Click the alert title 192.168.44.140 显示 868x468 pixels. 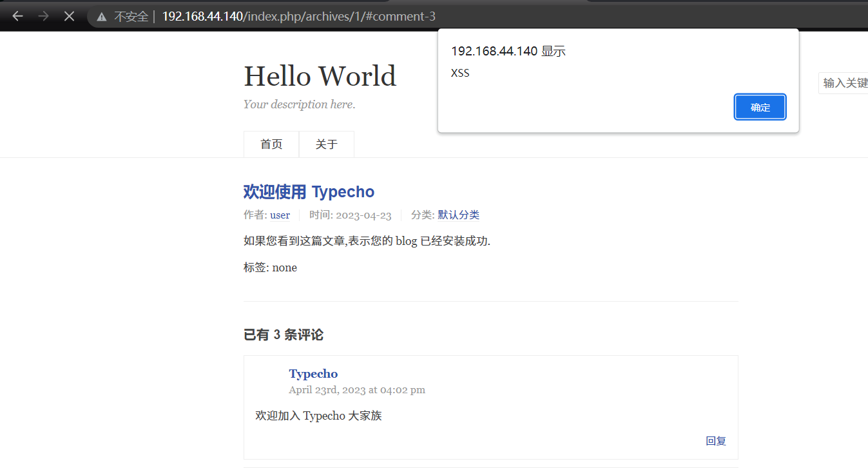[x=508, y=52]
